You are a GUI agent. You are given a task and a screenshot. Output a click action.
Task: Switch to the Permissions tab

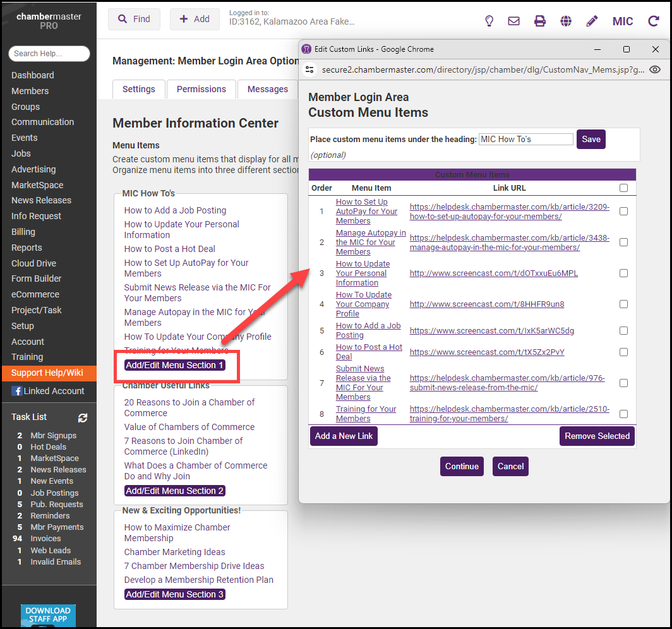tap(201, 89)
